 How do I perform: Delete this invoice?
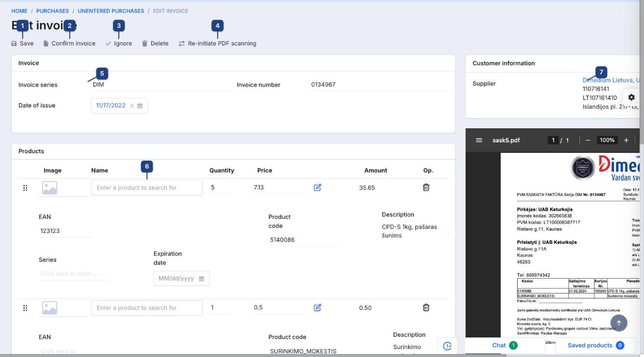point(155,44)
